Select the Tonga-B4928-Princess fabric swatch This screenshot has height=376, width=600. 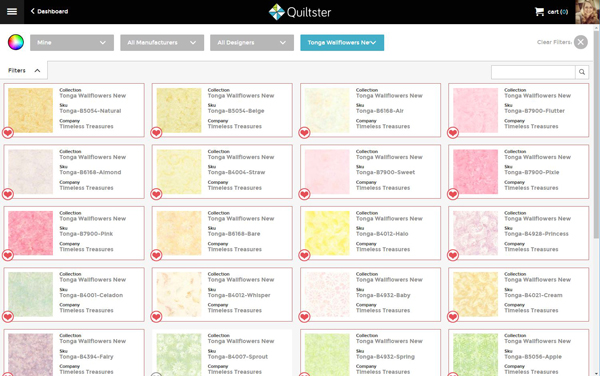(475, 233)
